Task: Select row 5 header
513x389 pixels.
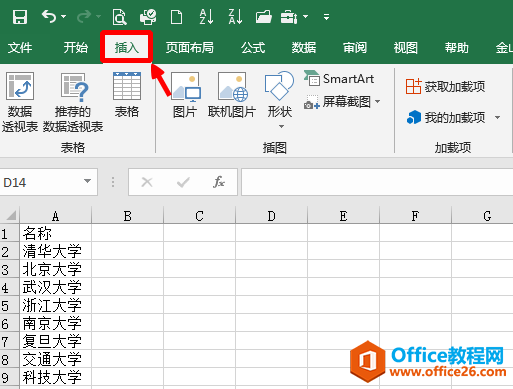Action: tap(9, 305)
